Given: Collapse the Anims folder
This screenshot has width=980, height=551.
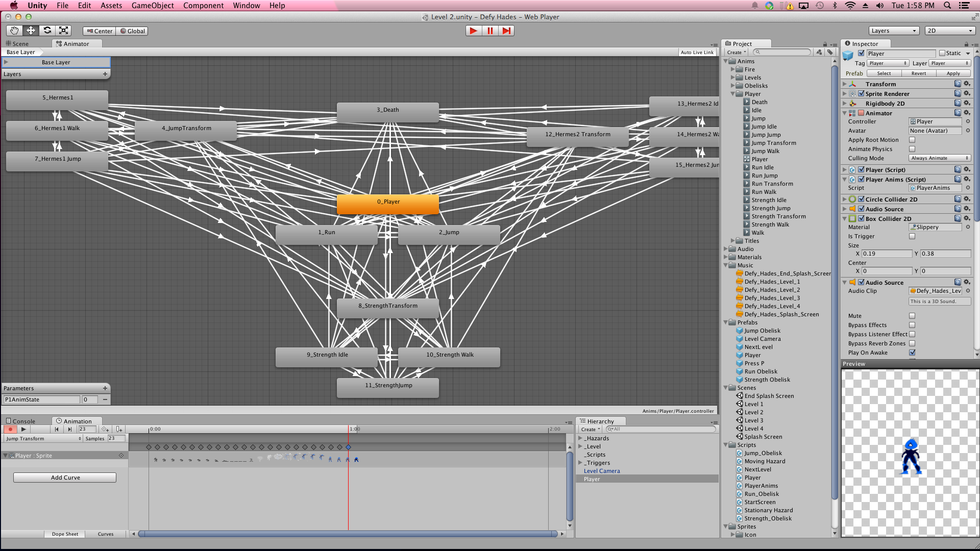Looking at the screenshot, I should click(x=726, y=61).
